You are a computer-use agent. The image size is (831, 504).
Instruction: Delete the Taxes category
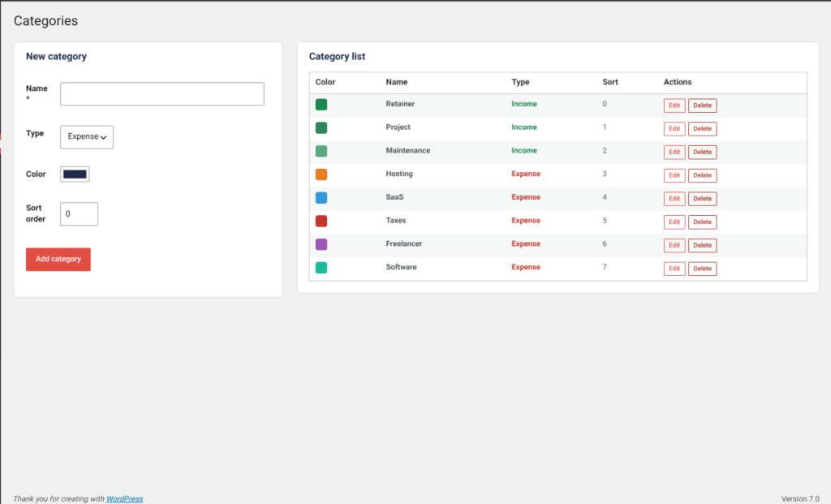tap(702, 222)
